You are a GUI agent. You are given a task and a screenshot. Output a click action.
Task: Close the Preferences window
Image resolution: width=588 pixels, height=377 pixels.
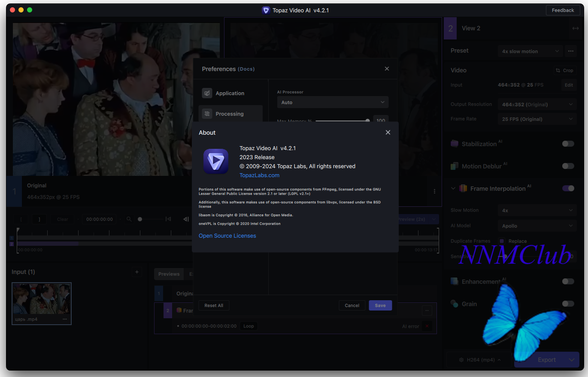pyautogui.click(x=387, y=69)
